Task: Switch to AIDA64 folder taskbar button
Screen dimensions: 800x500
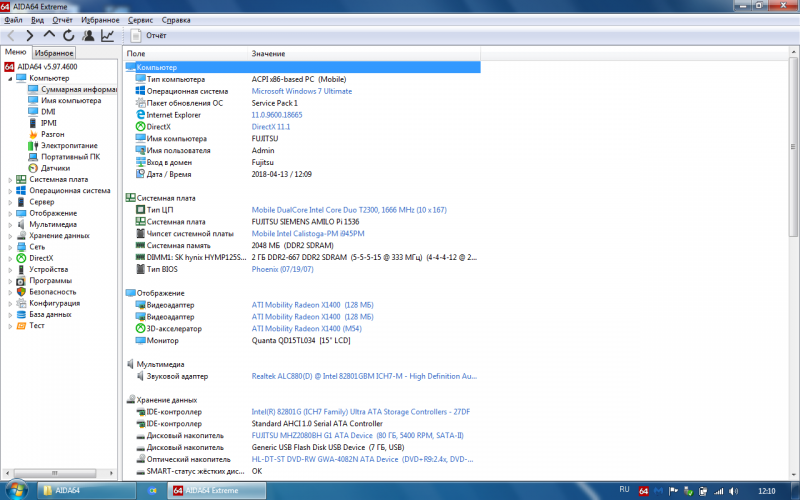Action: tap(86, 490)
